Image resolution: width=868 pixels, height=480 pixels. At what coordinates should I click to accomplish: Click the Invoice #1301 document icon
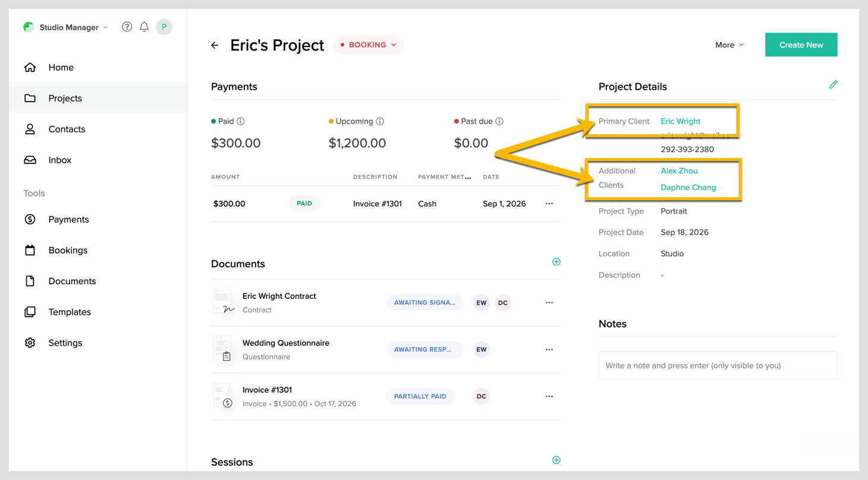coord(224,396)
